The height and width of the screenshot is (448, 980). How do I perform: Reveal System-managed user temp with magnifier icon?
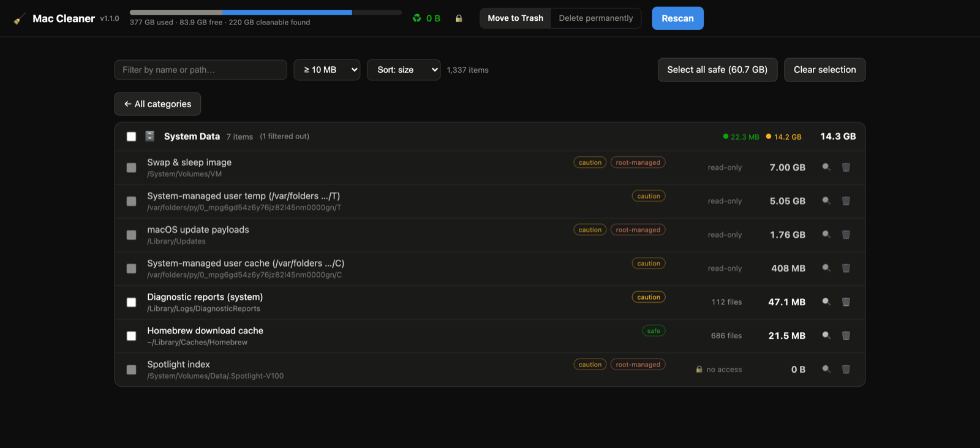coord(826,201)
